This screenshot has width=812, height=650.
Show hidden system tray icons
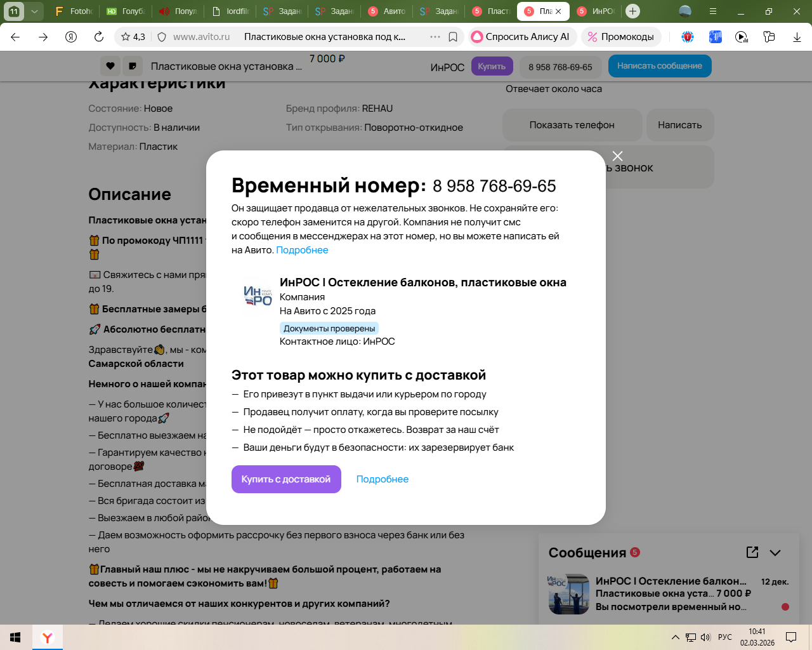coord(675,637)
